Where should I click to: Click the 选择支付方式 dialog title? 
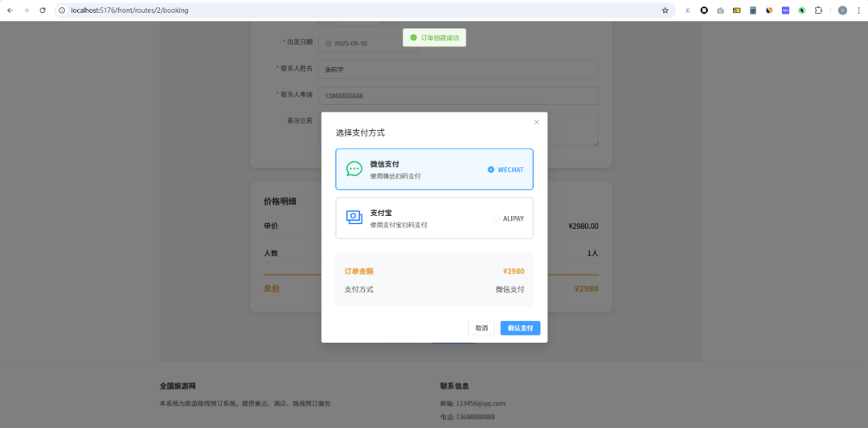[360, 132]
